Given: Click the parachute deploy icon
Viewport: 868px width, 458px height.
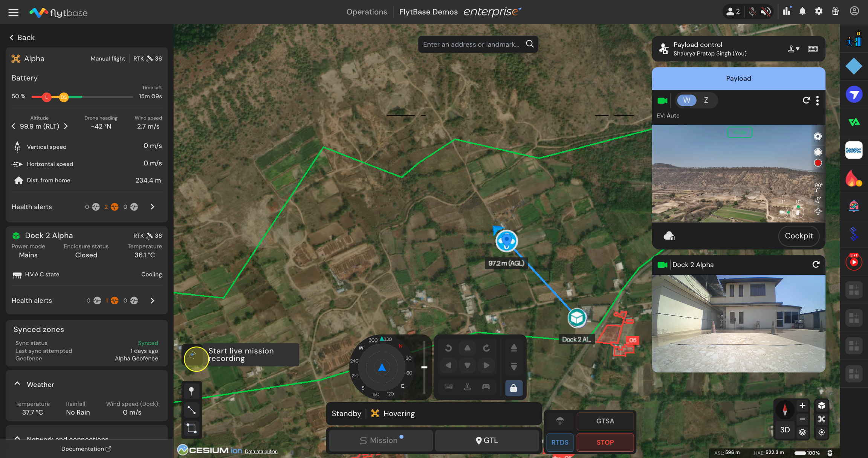Looking at the screenshot, I should (560, 421).
